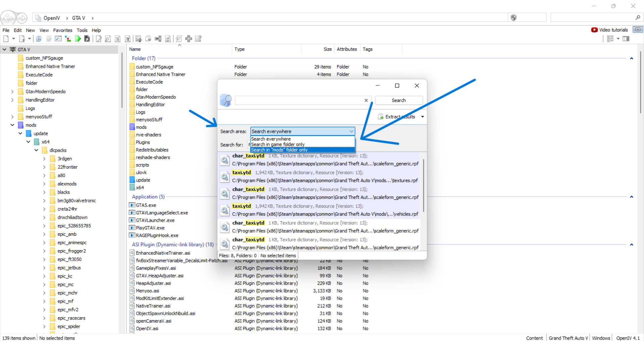Click the plus add toolbar icon
The height and width of the screenshot is (342, 644).
point(189,39)
